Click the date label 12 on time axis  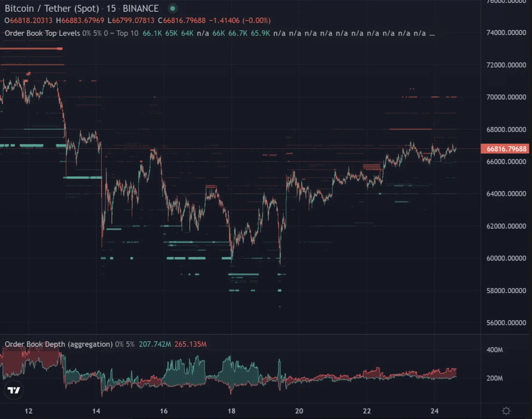point(28,411)
